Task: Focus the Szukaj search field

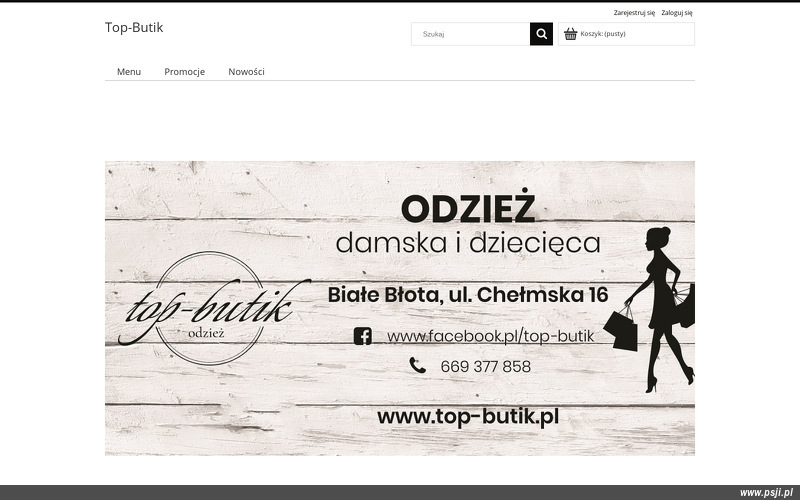Action: [470, 34]
